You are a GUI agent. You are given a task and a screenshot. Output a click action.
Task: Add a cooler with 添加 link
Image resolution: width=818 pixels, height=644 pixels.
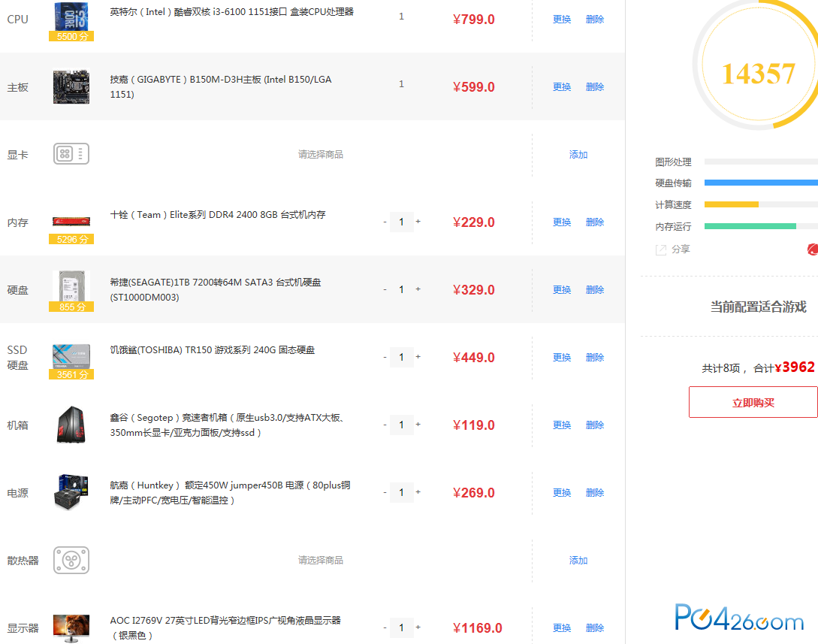pos(578,560)
